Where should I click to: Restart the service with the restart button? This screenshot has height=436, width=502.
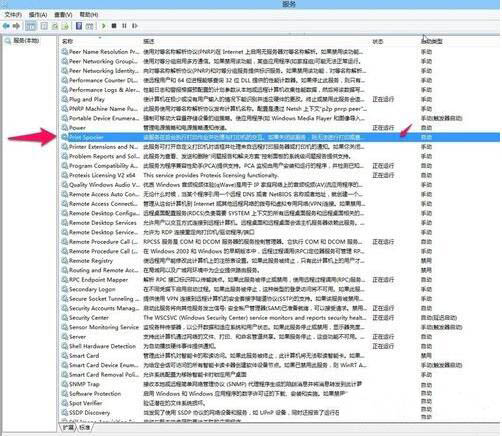[x=135, y=26]
